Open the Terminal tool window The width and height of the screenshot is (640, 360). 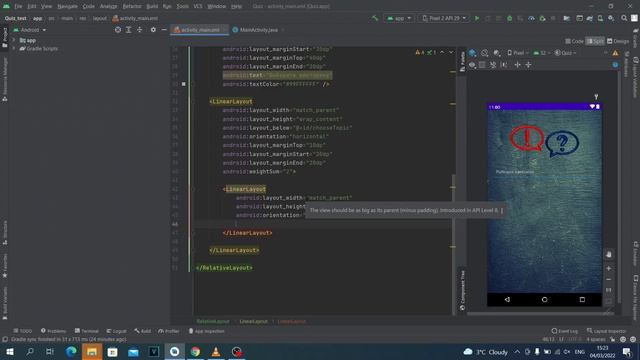pyautogui.click(x=87, y=331)
